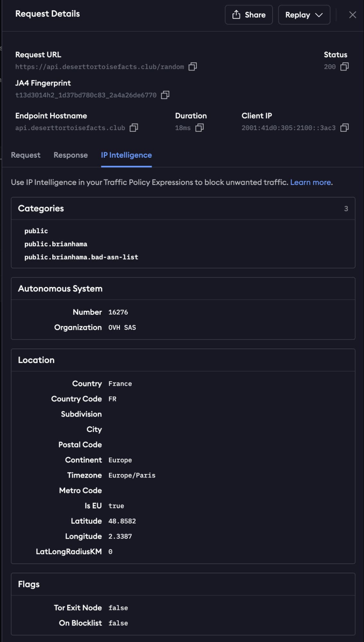Copy the JA4 Fingerprint string
364x642 pixels.
click(x=165, y=95)
